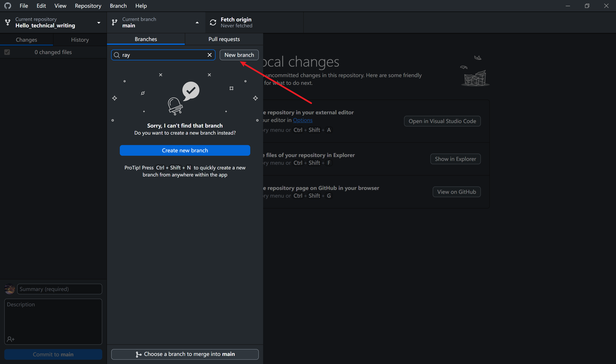
Task: Open the Options link
Action: point(302,120)
